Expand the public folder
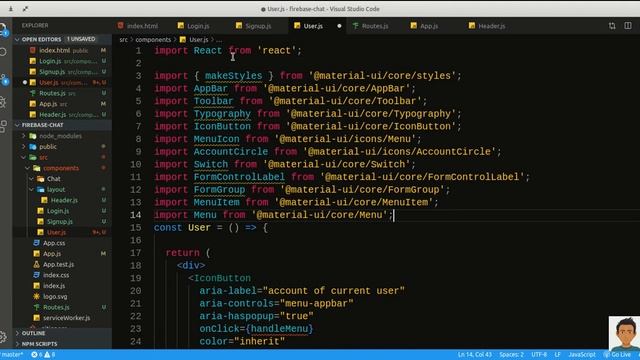Screen dimensions: 640x360 [48, 147]
